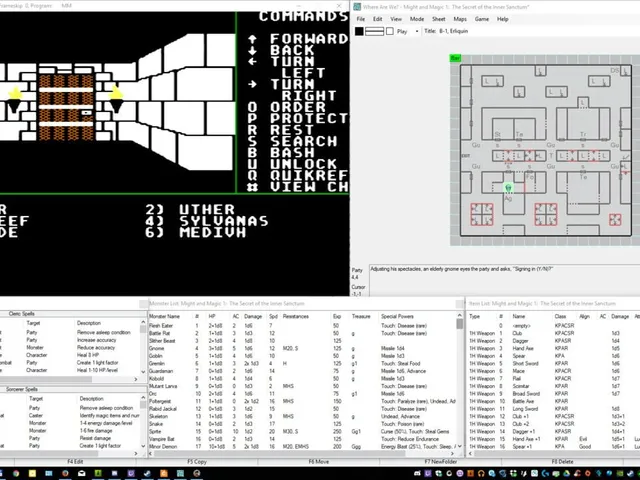Click the Sorcerer Spells scroll-up arrow
640x480 pixels.
click(x=143, y=397)
